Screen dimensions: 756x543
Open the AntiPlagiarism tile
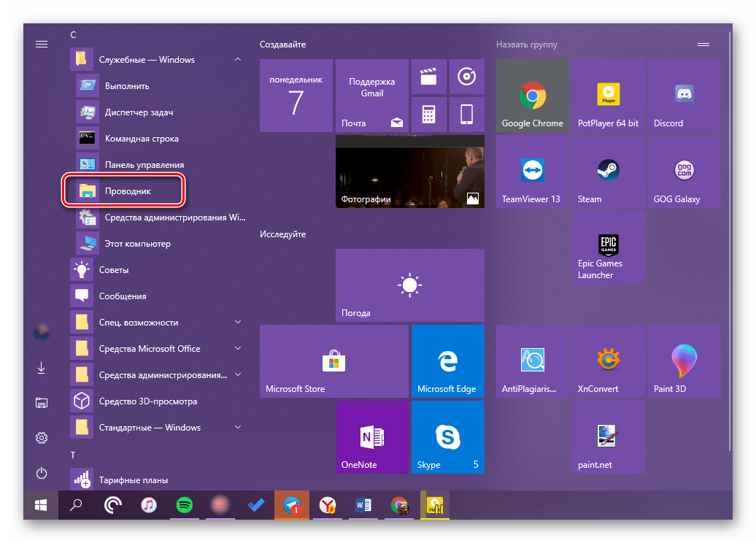[532, 361]
